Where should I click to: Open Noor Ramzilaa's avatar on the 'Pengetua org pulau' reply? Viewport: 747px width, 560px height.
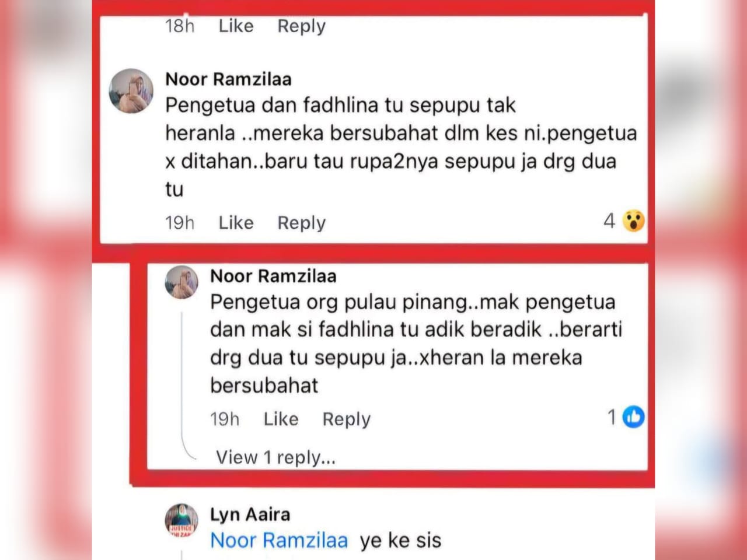(x=181, y=282)
